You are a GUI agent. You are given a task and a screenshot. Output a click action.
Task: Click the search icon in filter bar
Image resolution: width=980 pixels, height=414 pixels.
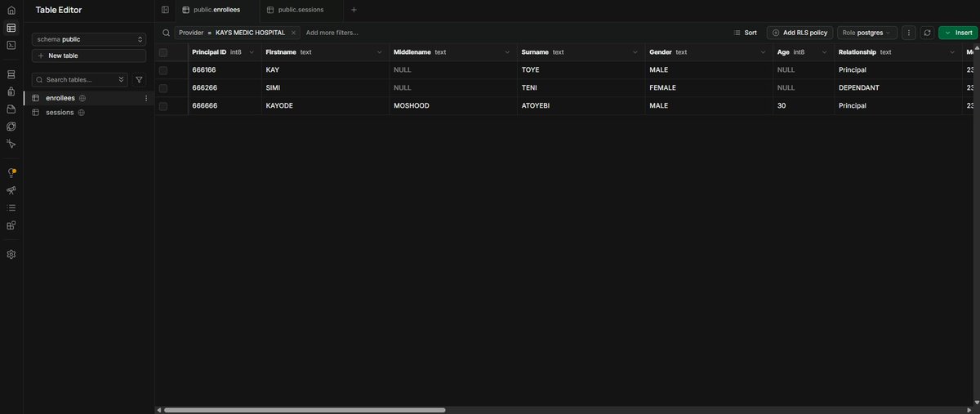166,33
